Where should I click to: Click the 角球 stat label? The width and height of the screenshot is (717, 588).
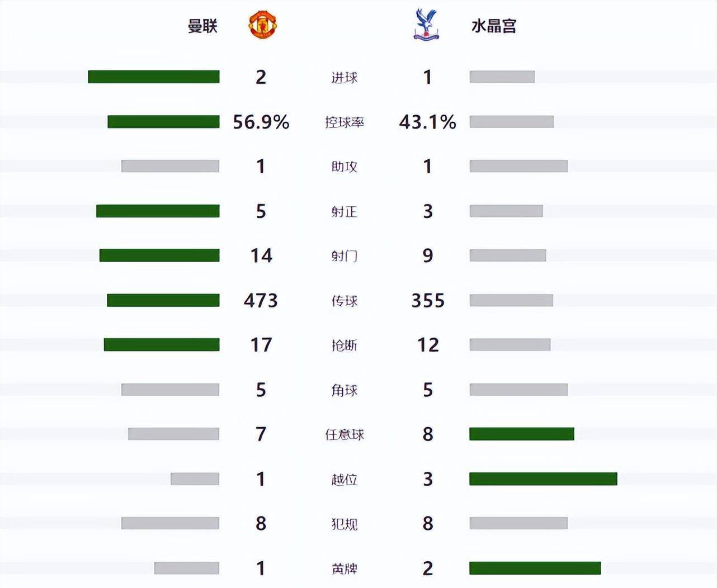(x=344, y=390)
